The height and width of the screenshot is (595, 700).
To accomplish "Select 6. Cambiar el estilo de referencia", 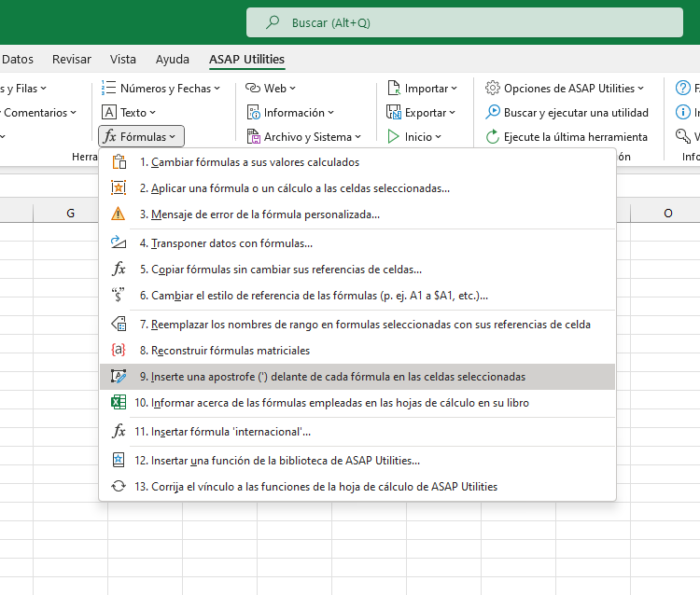I will [x=357, y=295].
